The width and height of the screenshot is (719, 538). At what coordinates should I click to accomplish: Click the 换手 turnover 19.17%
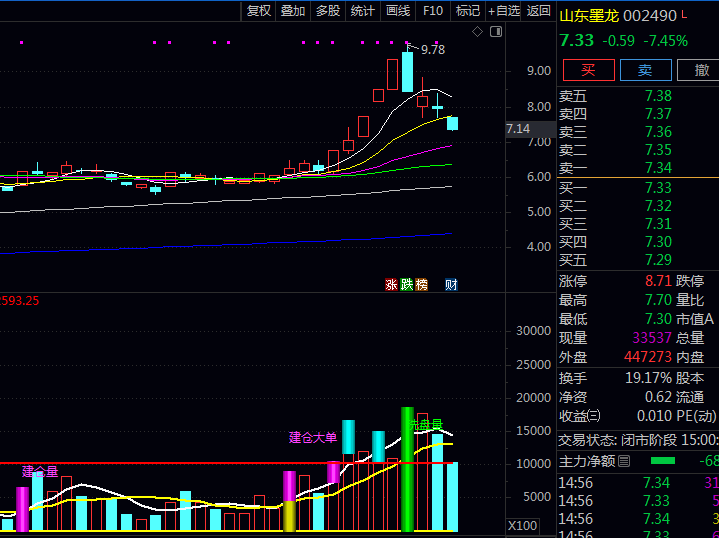648,378
